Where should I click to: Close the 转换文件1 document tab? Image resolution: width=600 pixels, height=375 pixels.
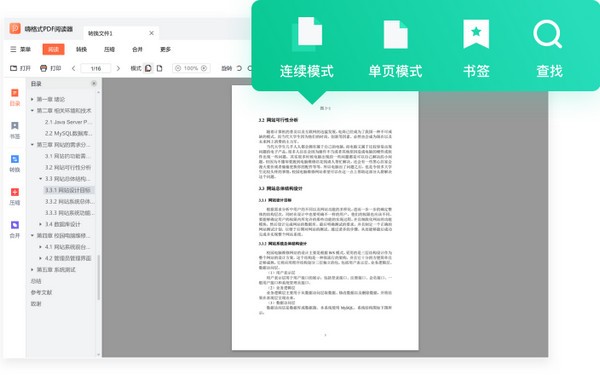click(x=152, y=33)
